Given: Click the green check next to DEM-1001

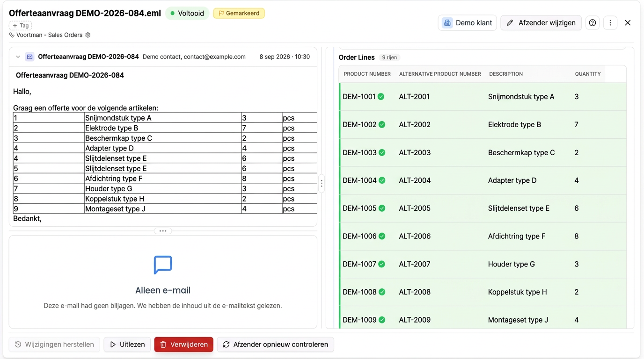Looking at the screenshot, I should point(381,97).
